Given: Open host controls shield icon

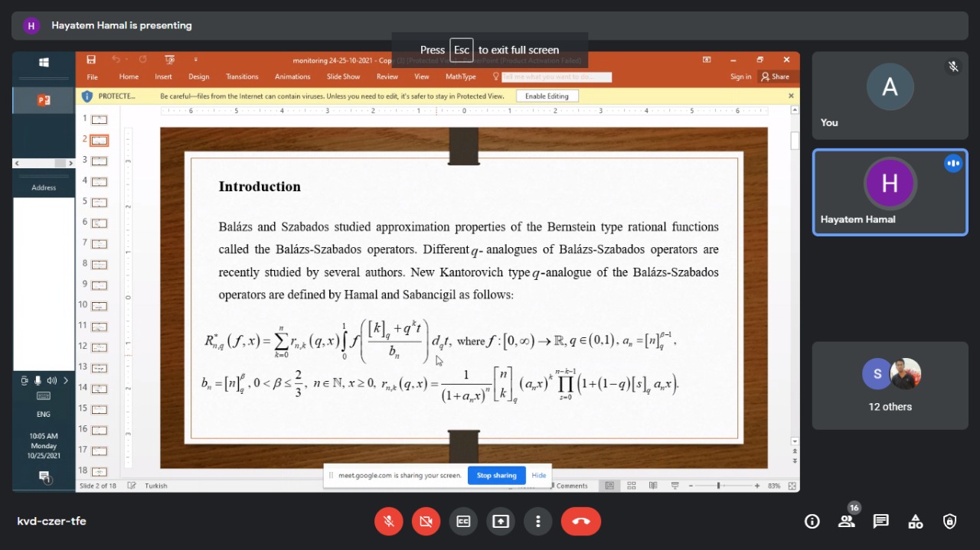Looking at the screenshot, I should pyautogui.click(x=950, y=521).
